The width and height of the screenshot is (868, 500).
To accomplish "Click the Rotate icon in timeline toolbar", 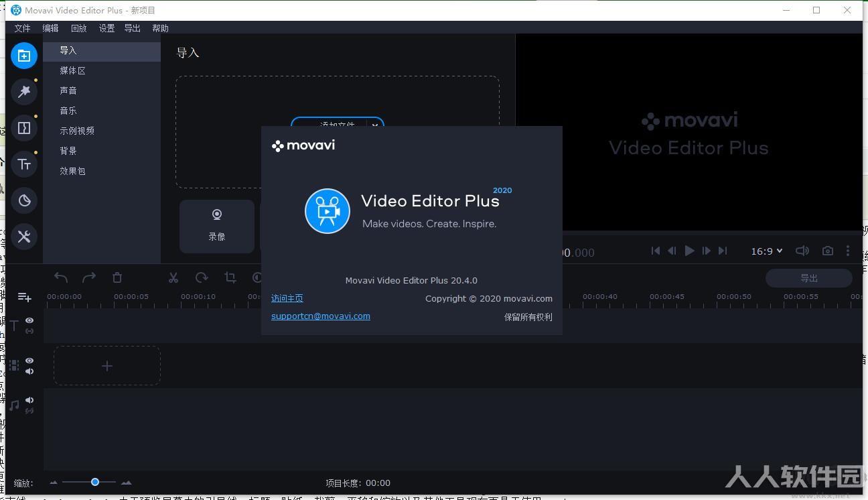I will coord(202,277).
